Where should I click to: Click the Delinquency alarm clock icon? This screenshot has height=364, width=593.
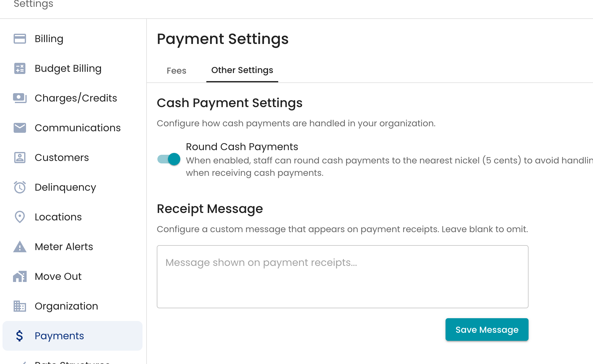20,187
